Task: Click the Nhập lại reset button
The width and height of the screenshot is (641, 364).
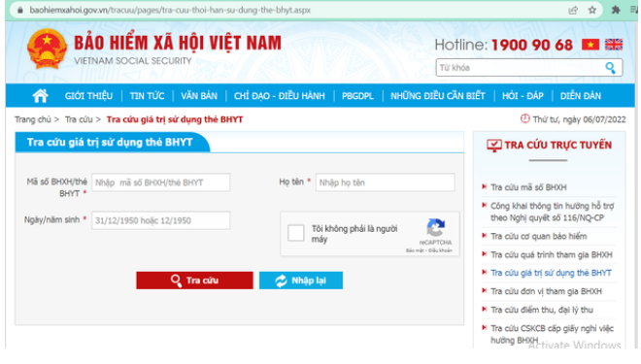Action: click(x=301, y=281)
